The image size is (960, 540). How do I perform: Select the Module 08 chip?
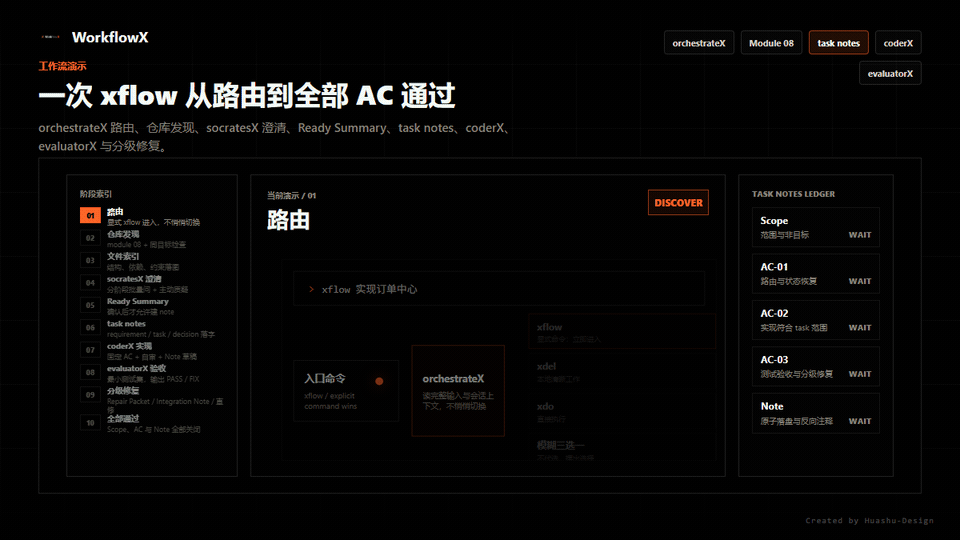click(771, 43)
